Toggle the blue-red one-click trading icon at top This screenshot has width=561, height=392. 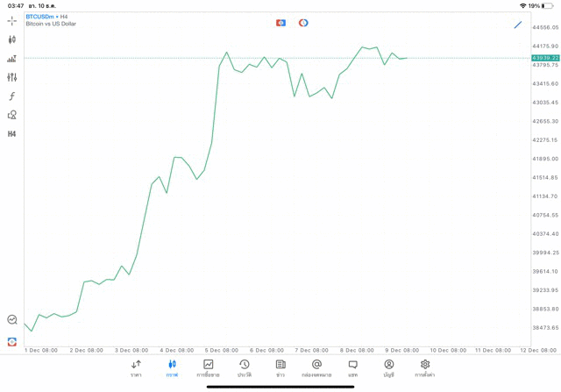(x=280, y=23)
